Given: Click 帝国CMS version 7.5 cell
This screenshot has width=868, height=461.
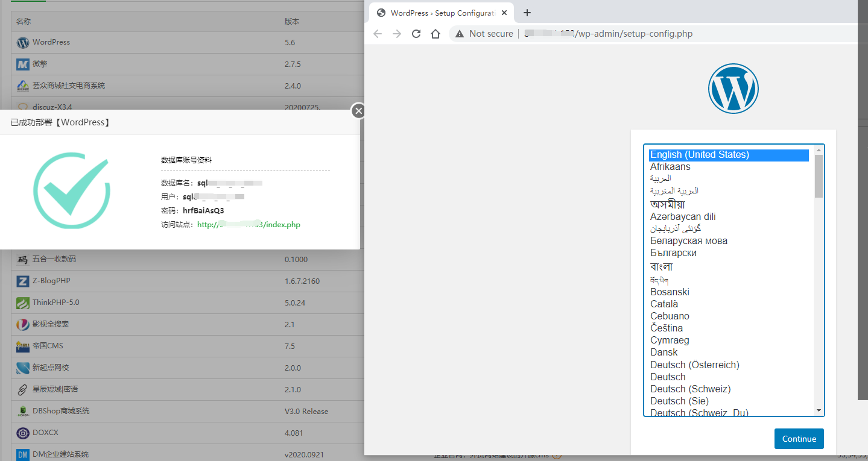Looking at the screenshot, I should coord(290,346).
